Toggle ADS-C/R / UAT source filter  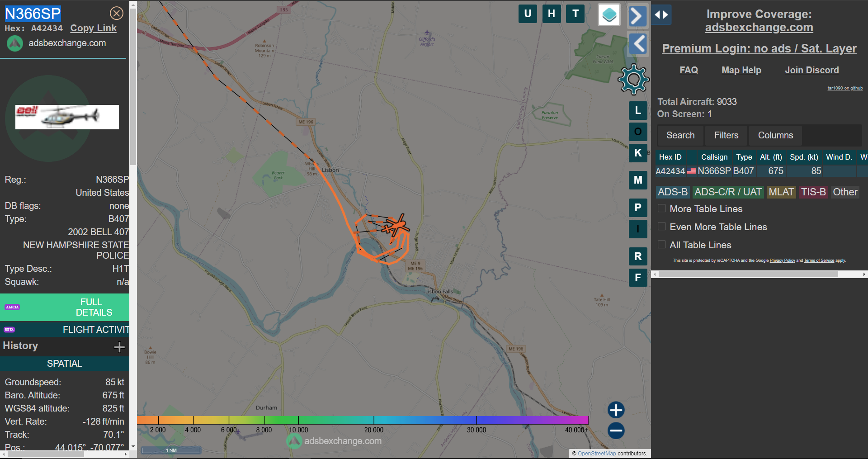click(728, 192)
